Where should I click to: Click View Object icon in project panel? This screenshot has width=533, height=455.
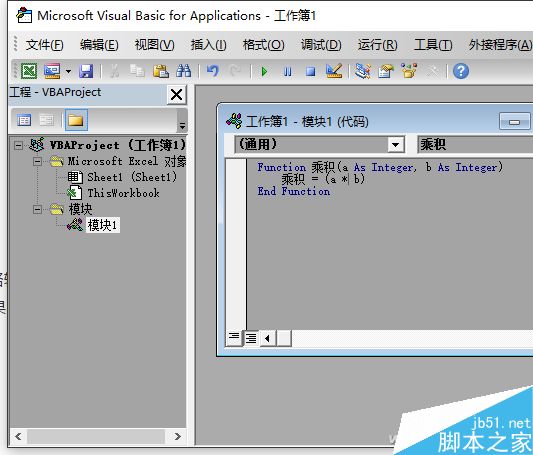[x=46, y=120]
